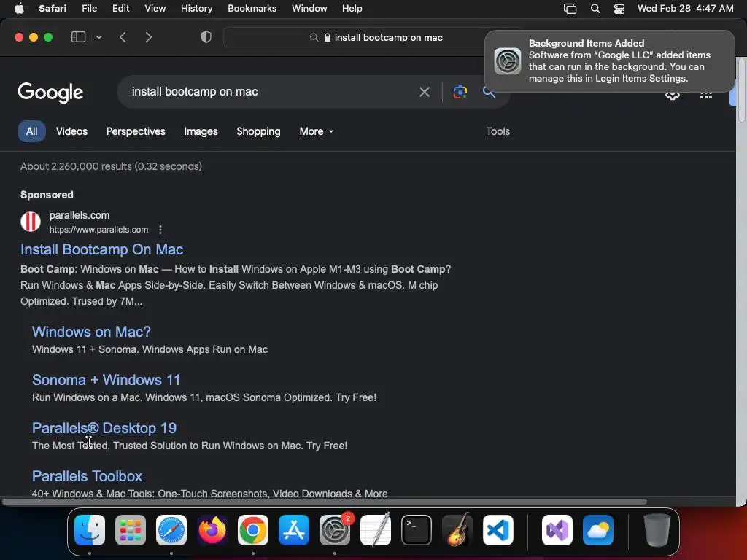
Task: Launch Firefox from the Dock
Action: 212,530
